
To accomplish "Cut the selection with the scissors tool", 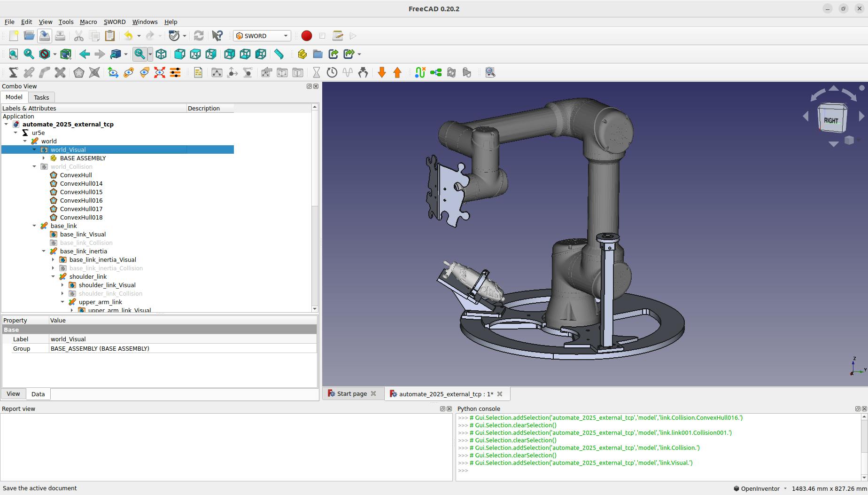I will point(78,36).
